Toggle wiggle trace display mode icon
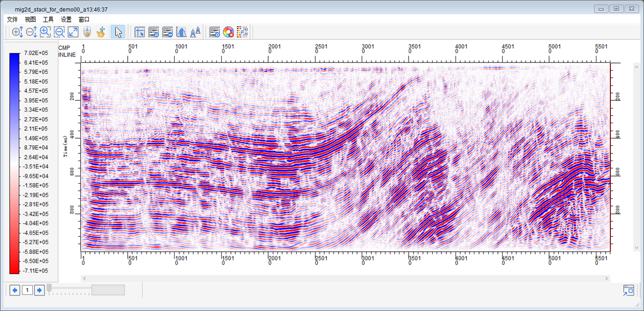644x311 pixels. pyautogui.click(x=243, y=32)
